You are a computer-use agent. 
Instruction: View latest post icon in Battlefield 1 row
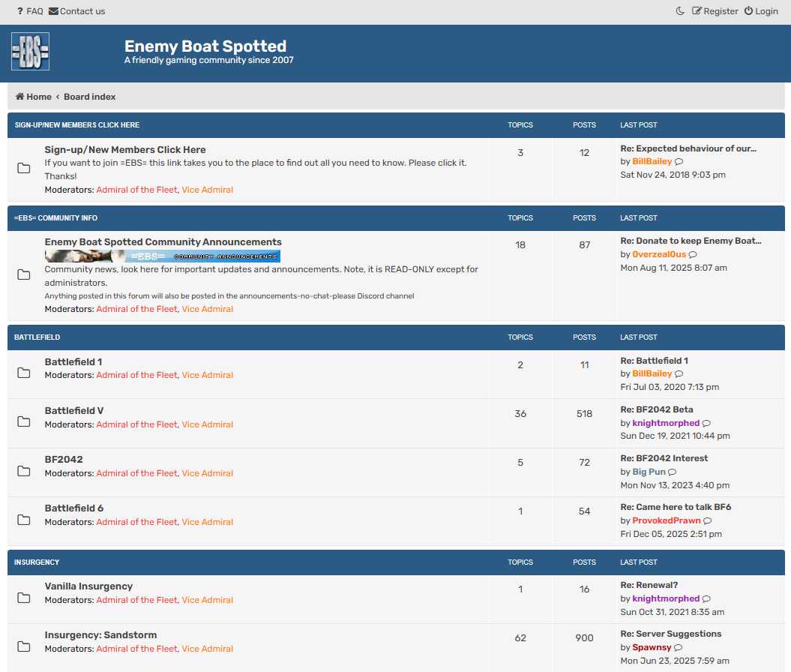tap(679, 373)
